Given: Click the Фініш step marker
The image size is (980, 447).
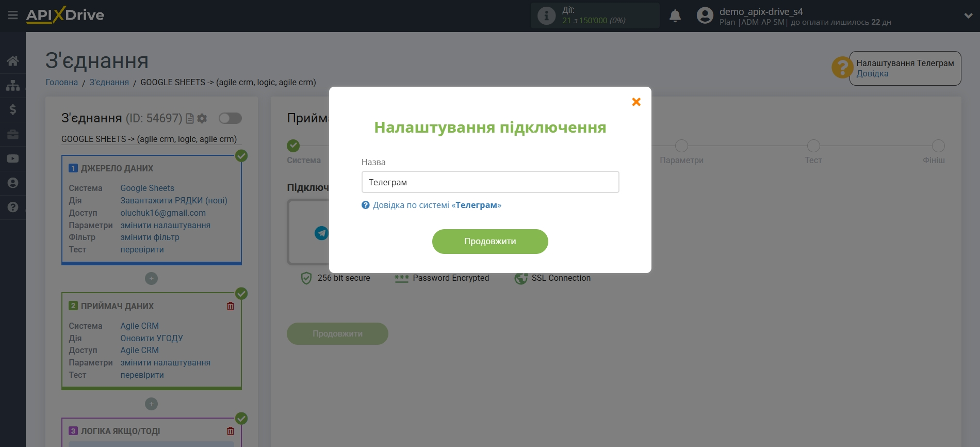Looking at the screenshot, I should click(x=938, y=146).
